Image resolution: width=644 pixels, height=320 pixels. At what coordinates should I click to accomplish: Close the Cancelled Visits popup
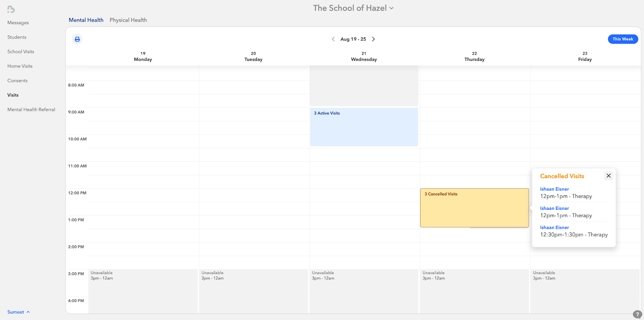609,176
